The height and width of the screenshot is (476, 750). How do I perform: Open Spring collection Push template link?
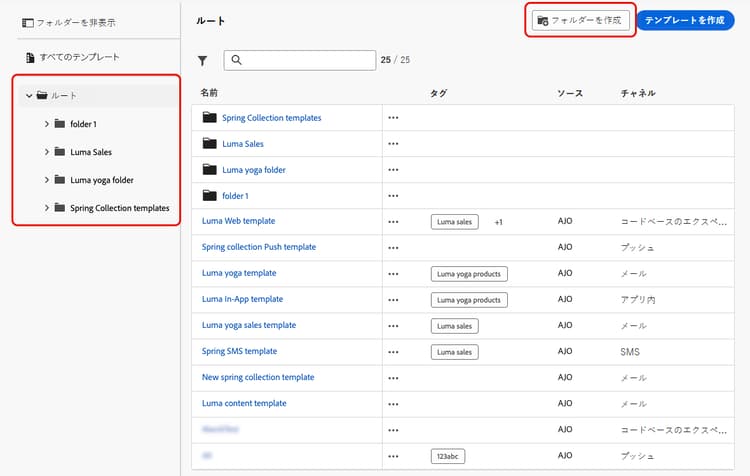(259, 247)
